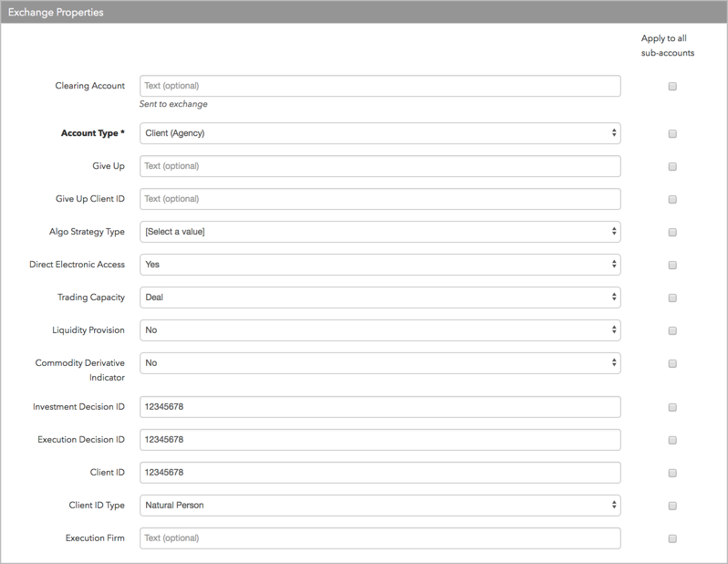
Task: Check sub-accounts box for Algo Strategy Type
Action: coord(672,233)
